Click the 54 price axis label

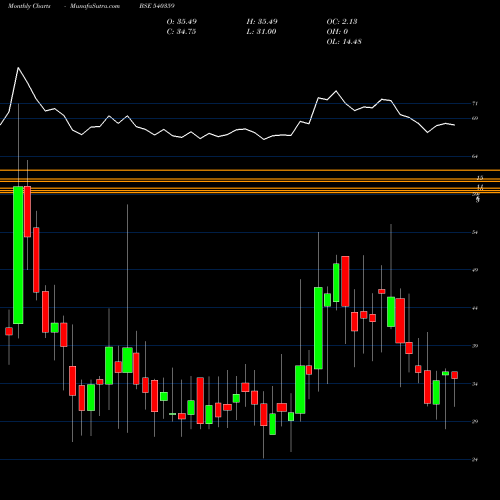475,232
